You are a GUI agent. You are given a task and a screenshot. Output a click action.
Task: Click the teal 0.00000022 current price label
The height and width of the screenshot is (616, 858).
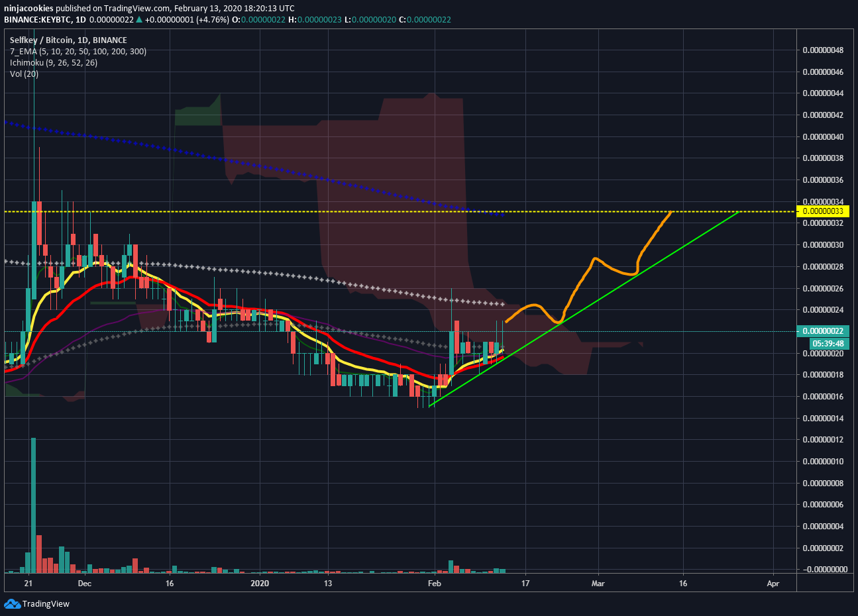pos(822,331)
